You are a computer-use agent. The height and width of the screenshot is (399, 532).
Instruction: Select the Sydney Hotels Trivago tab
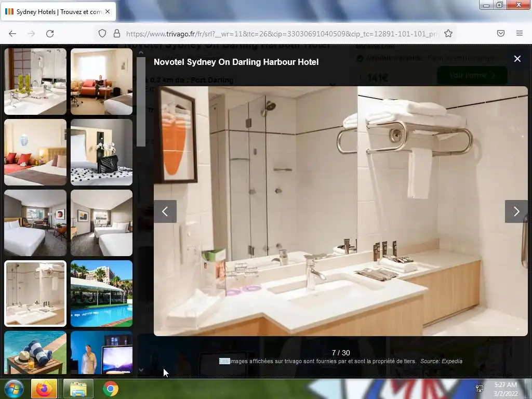tap(58, 11)
